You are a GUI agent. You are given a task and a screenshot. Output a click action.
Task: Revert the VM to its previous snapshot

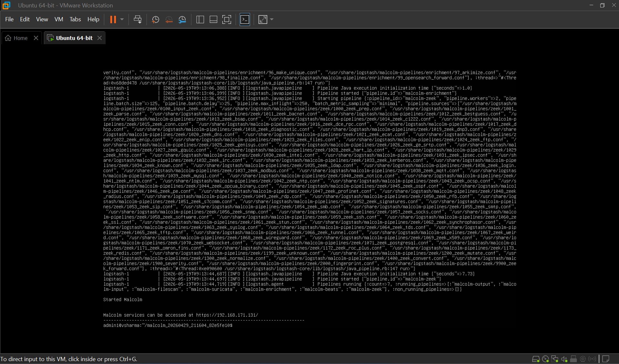[169, 20]
